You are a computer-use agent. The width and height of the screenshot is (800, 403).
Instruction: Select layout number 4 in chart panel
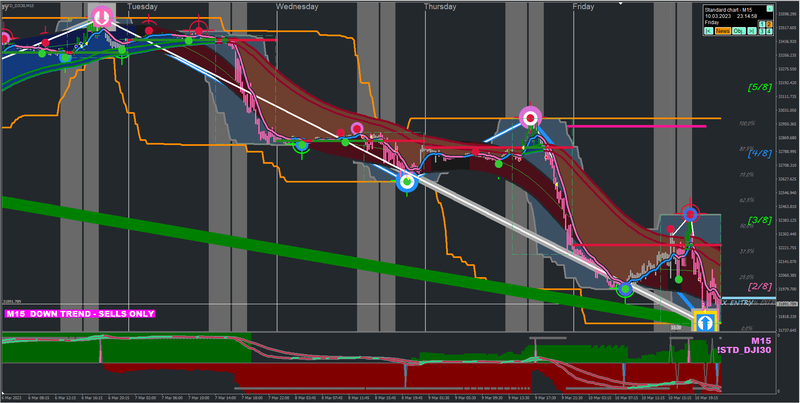click(x=769, y=31)
